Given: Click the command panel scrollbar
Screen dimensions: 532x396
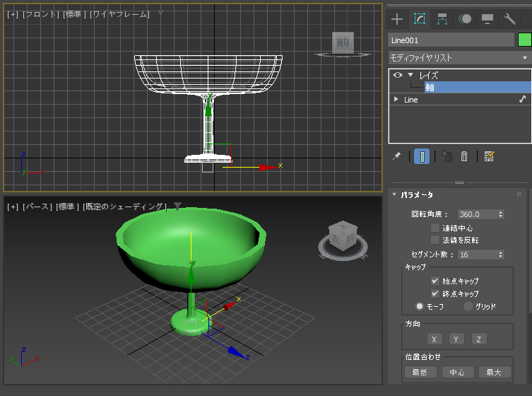Looking at the screenshot, I should 531,251.
